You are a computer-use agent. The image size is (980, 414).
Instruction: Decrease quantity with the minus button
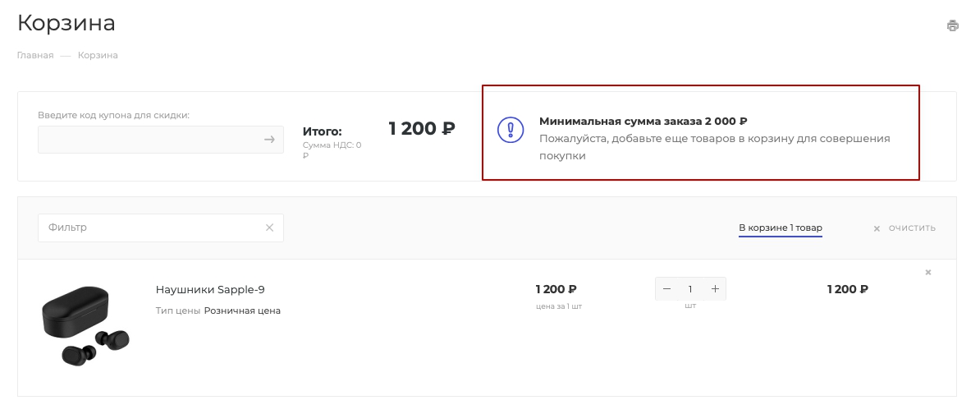coord(666,289)
